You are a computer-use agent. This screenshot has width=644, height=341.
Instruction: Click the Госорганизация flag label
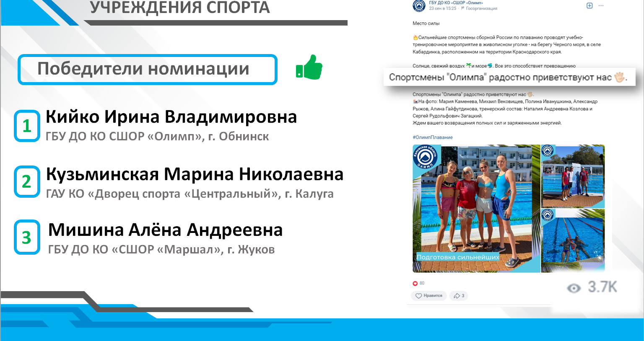click(480, 8)
